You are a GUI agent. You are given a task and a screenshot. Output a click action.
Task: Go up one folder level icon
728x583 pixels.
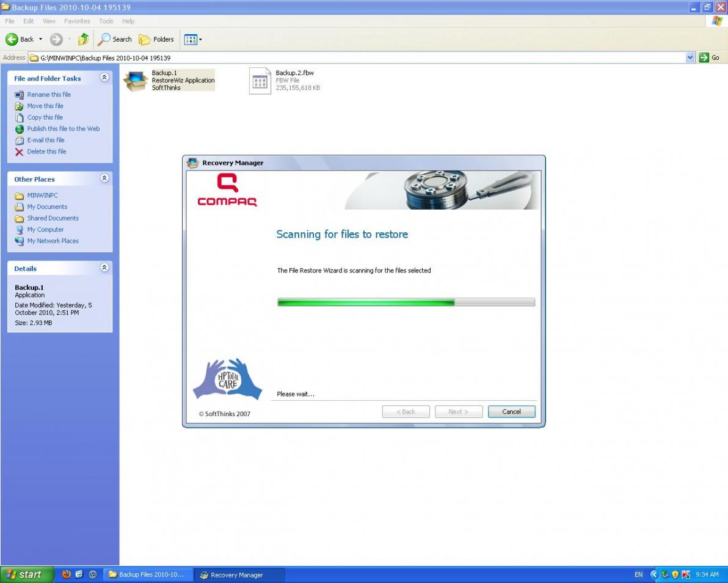coord(84,40)
